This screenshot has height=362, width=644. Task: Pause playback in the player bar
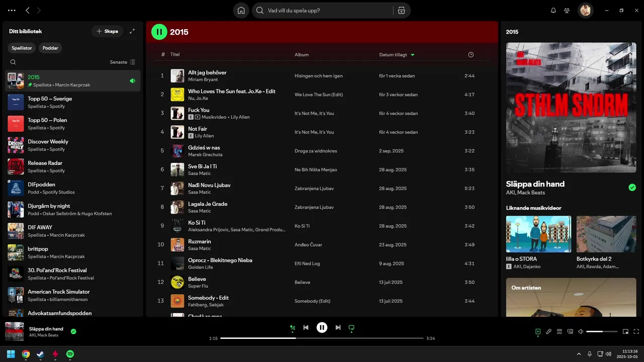point(322,328)
